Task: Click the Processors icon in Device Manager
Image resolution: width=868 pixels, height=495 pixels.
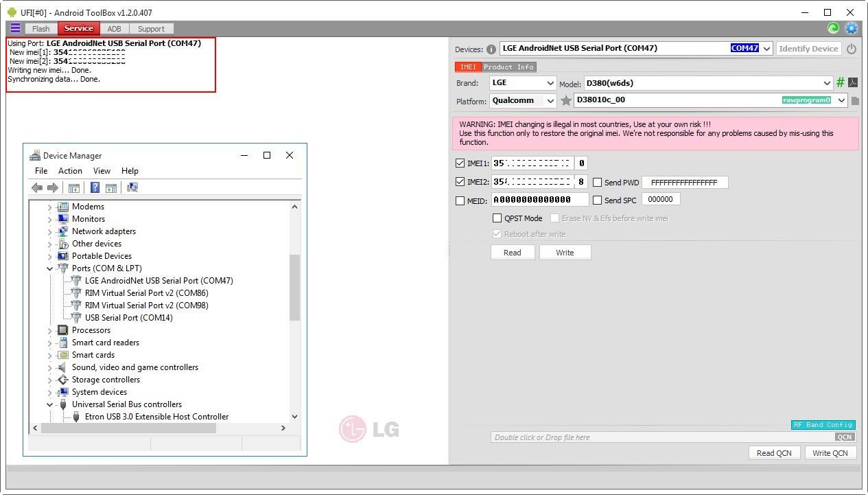Action: (63, 330)
